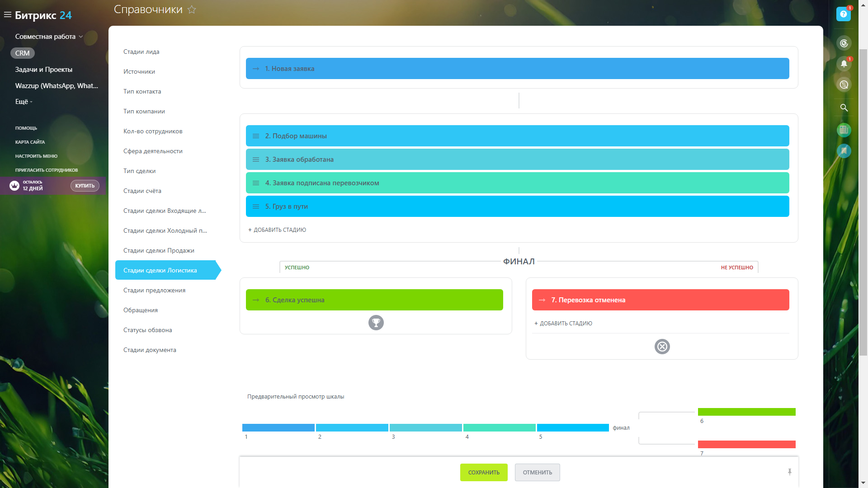
Task: Star the Справочники page as favorite
Action: pos(192,9)
